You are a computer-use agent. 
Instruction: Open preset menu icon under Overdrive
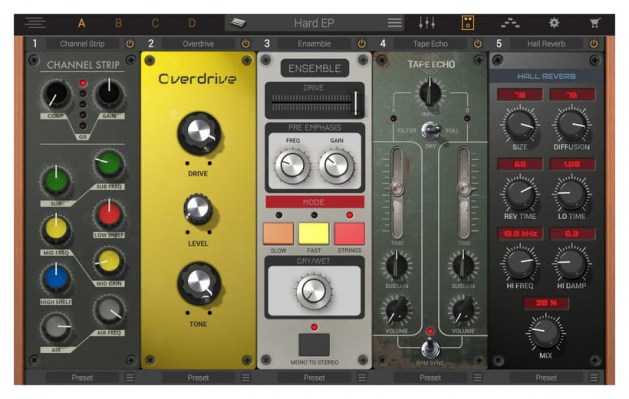pos(246,377)
